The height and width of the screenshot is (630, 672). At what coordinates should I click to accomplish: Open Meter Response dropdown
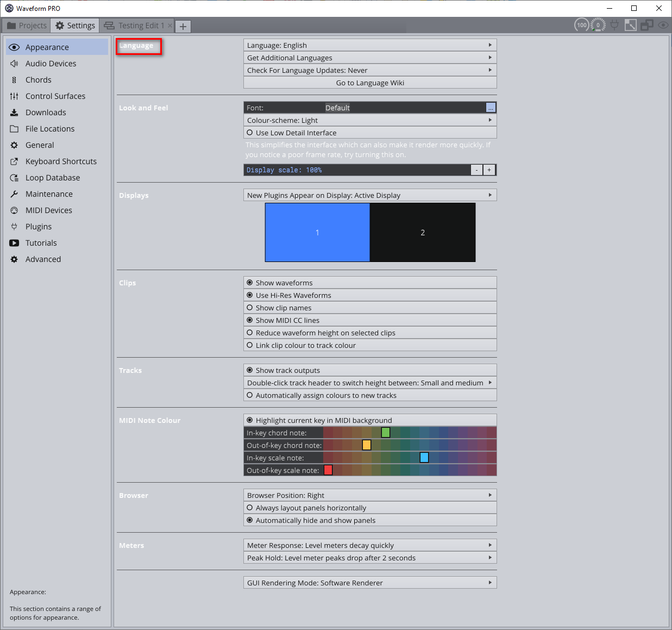pyautogui.click(x=370, y=545)
